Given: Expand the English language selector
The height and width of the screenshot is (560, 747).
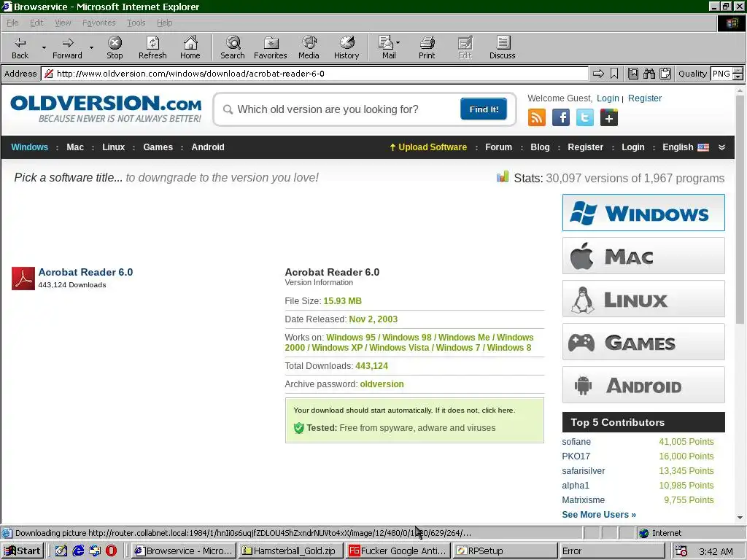Looking at the screenshot, I should [x=685, y=147].
